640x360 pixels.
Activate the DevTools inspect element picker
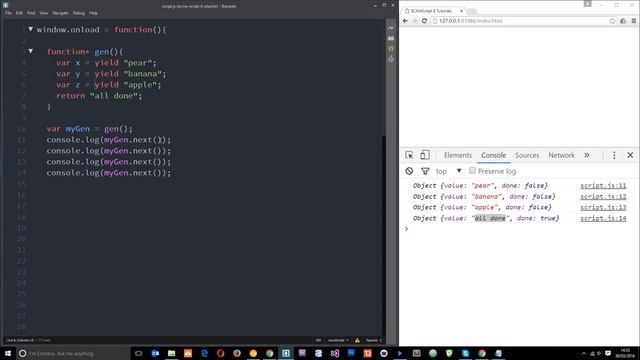pyautogui.click(x=409, y=155)
